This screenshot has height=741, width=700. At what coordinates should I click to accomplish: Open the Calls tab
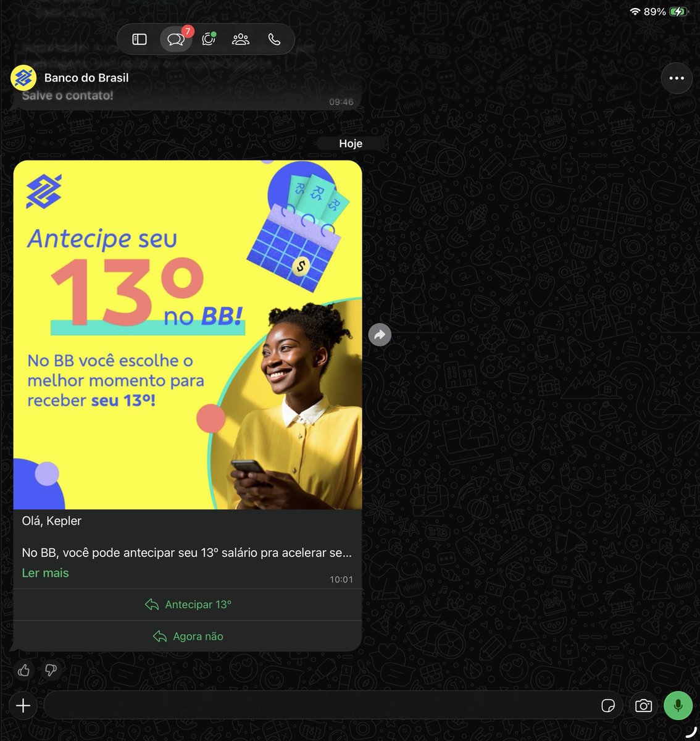tap(274, 40)
